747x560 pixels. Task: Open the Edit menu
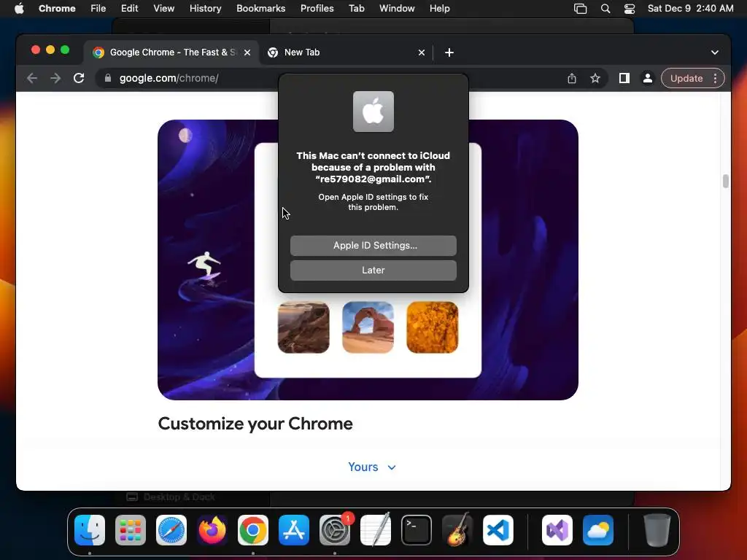pyautogui.click(x=129, y=9)
